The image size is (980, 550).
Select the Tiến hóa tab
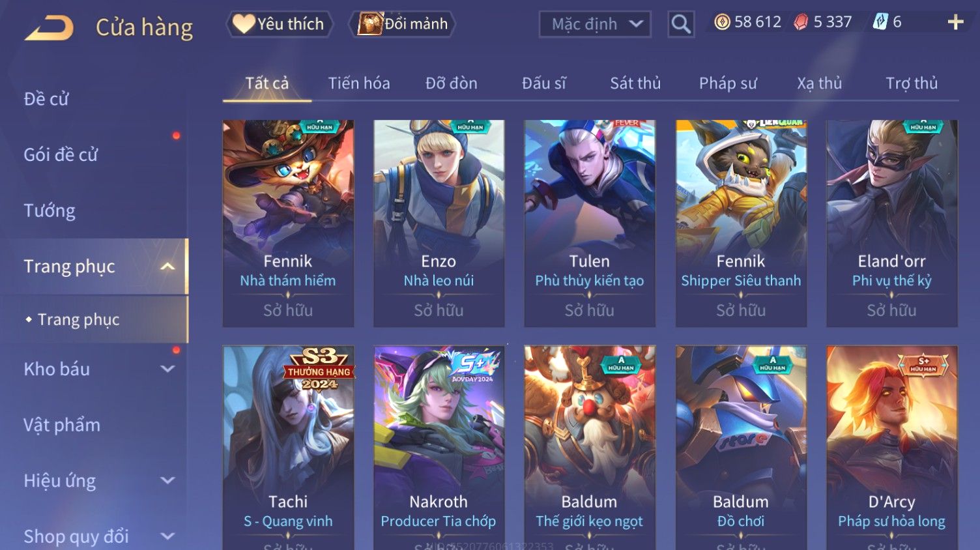point(359,83)
